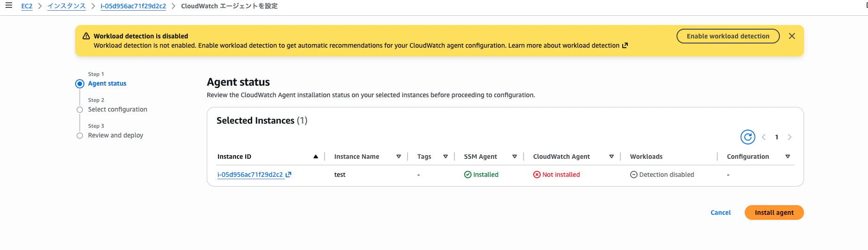
Task: Click the 'test' instance name cell
Action: [340, 175]
